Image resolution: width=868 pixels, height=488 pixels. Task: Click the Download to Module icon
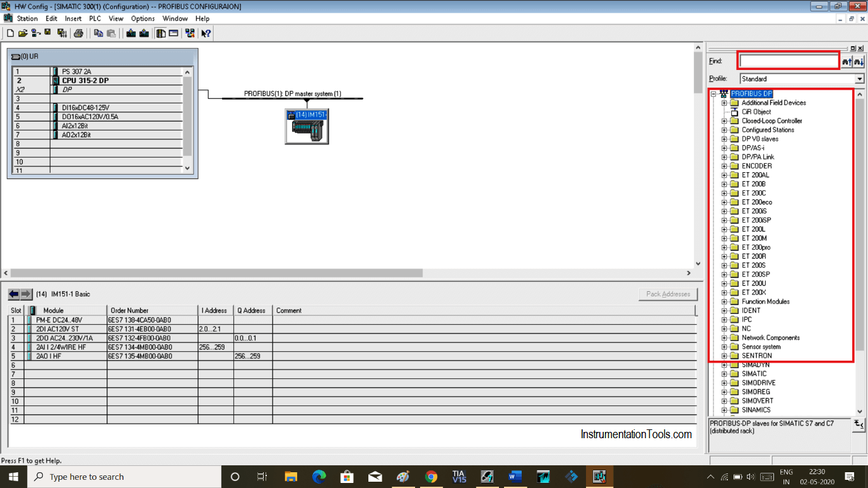131,33
